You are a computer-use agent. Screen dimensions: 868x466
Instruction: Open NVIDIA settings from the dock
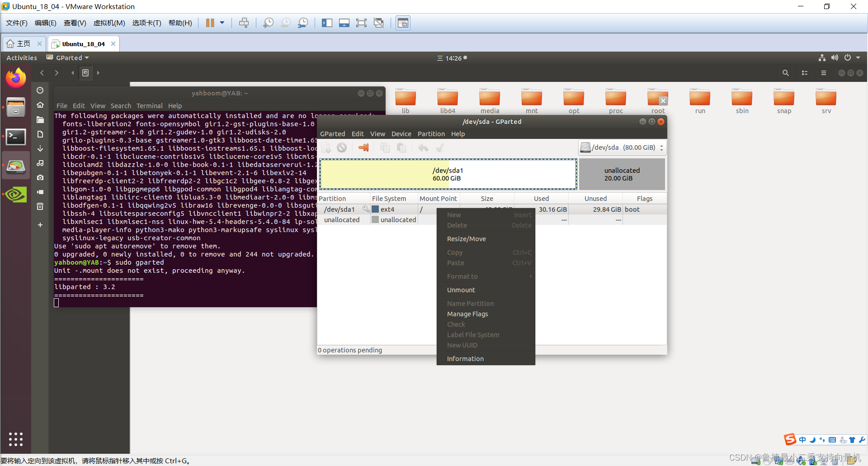[x=16, y=195]
